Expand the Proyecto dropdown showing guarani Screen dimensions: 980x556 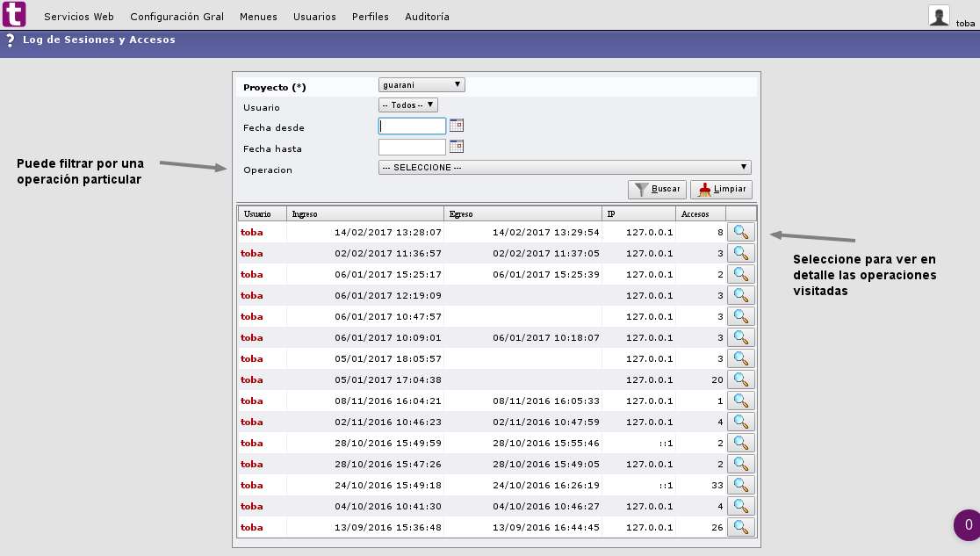(x=422, y=85)
